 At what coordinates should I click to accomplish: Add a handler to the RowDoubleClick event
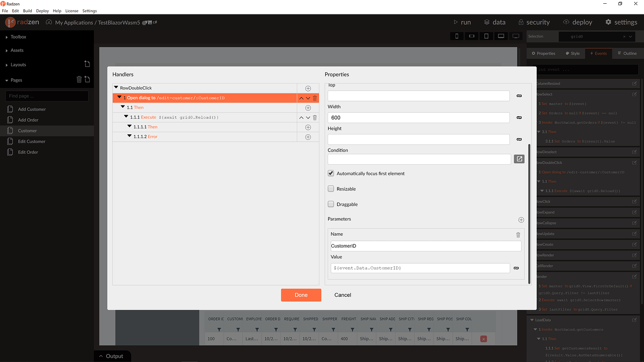[x=308, y=88]
